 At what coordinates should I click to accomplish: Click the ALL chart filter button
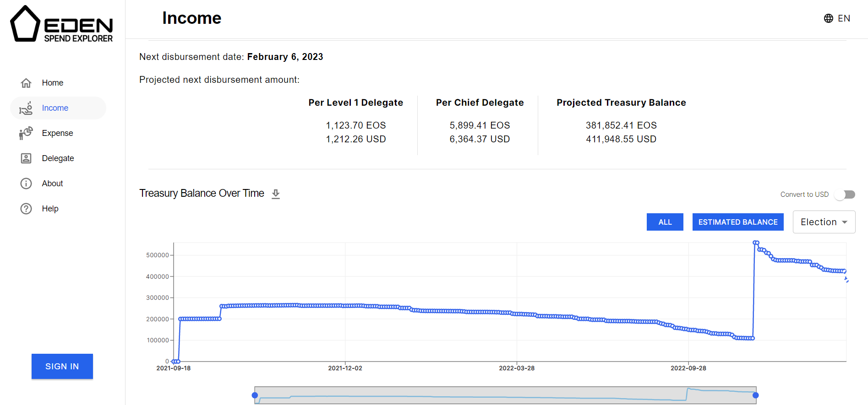pos(665,222)
